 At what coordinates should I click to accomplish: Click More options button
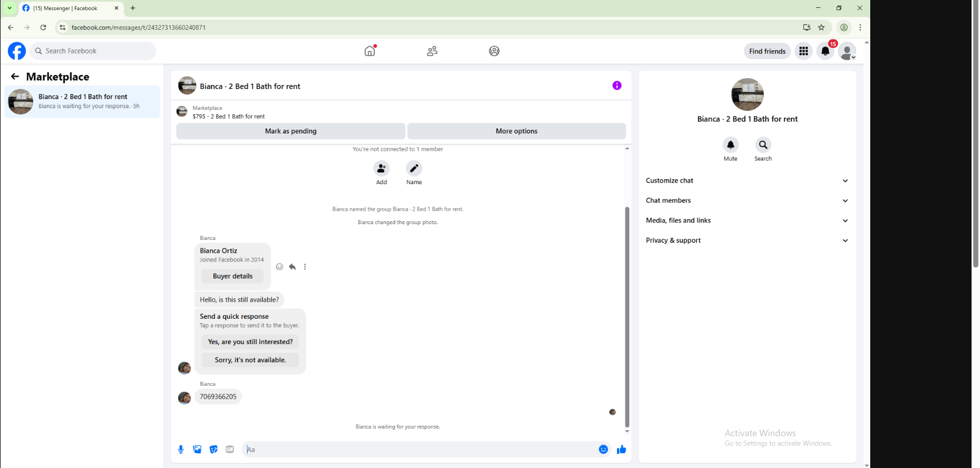pyautogui.click(x=516, y=131)
